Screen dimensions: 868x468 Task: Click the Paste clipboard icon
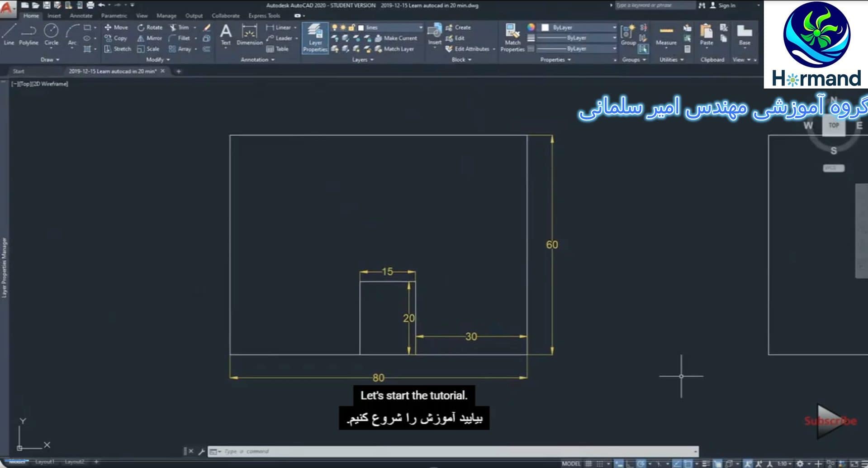(706, 34)
